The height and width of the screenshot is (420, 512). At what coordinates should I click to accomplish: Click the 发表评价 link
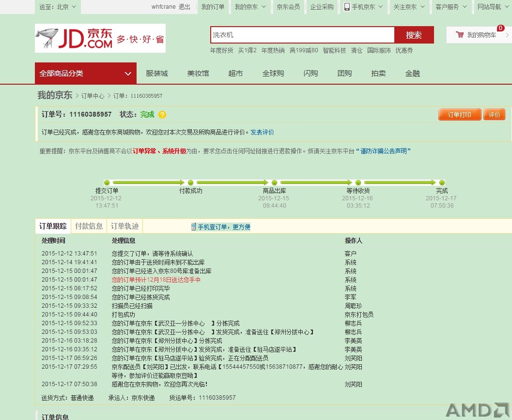click(262, 132)
